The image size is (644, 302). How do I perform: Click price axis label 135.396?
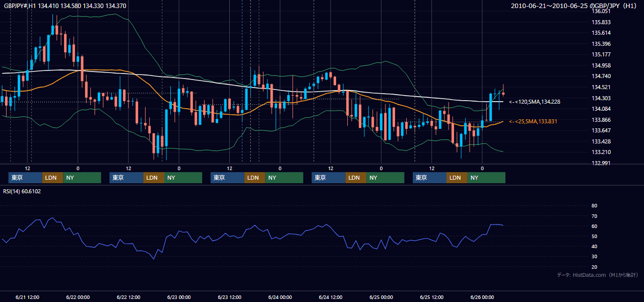pyautogui.click(x=602, y=44)
